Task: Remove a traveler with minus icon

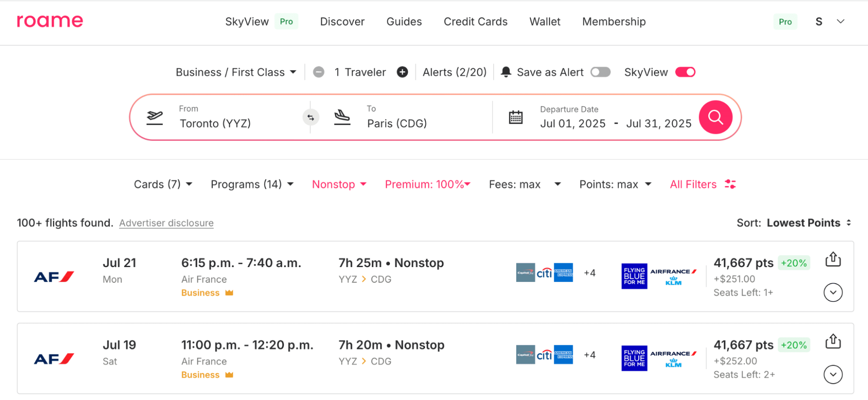Action: (319, 72)
